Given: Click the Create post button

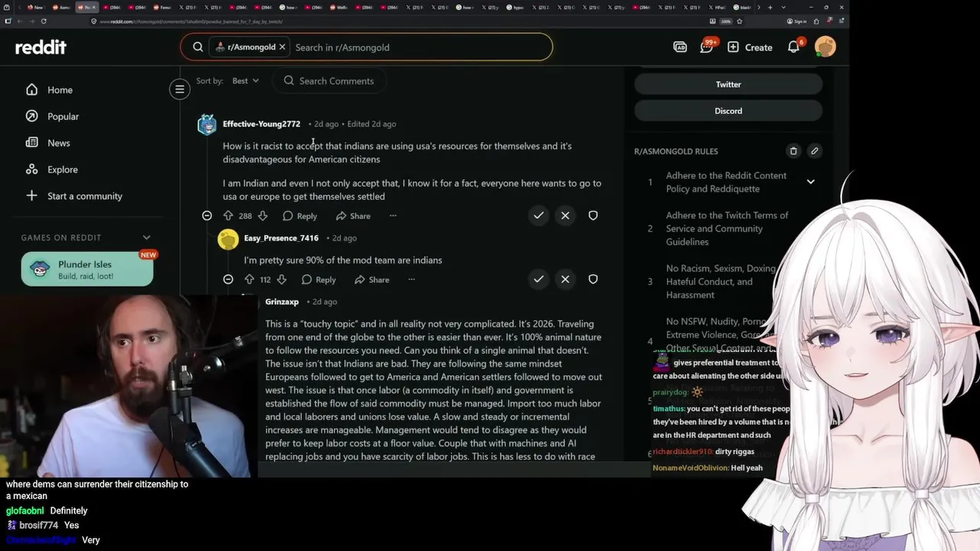Looking at the screenshot, I should coord(750,47).
